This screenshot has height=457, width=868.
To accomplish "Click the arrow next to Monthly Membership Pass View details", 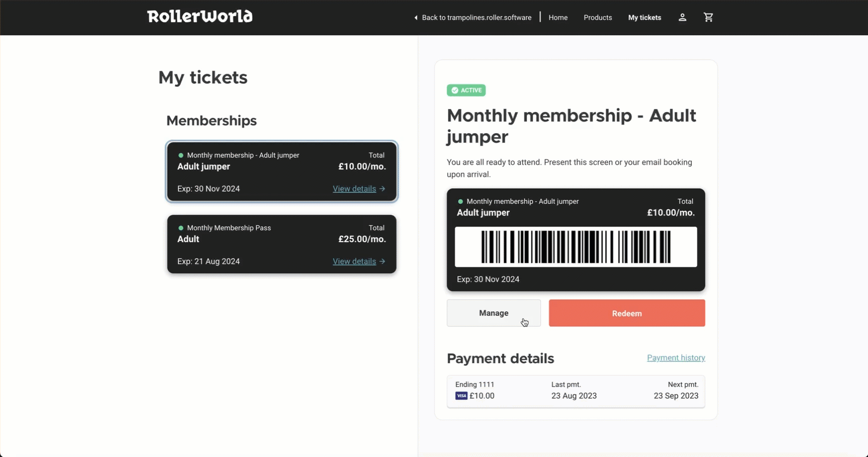I will [x=383, y=261].
